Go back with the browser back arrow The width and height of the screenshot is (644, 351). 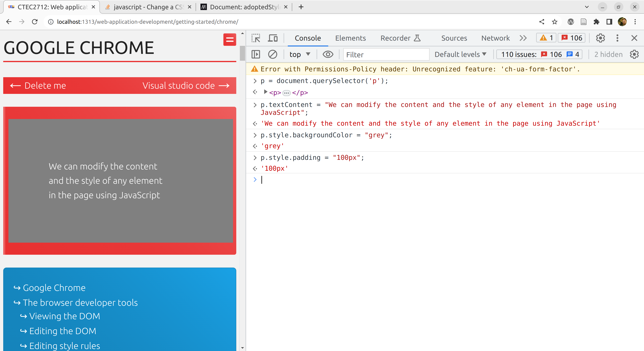pyautogui.click(x=9, y=22)
